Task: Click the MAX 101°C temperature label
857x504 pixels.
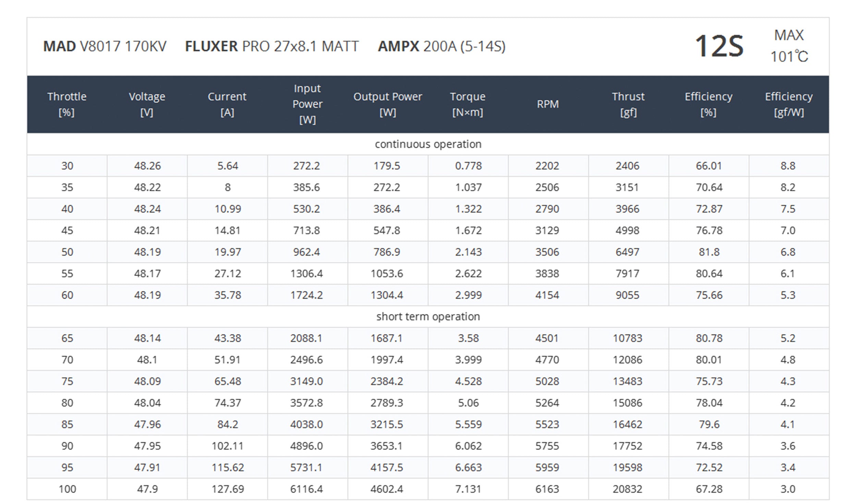Action: pos(789,46)
